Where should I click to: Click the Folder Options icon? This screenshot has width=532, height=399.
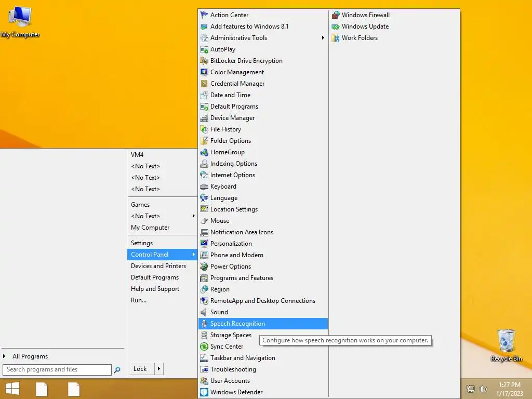click(204, 141)
